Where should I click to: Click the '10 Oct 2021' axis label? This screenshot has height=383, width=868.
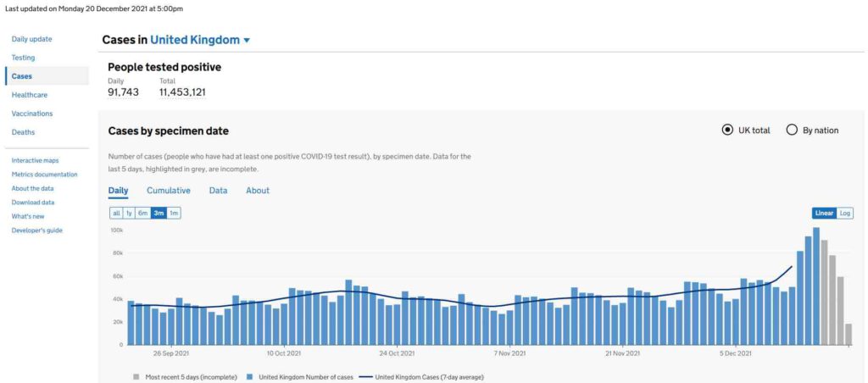[x=284, y=353]
